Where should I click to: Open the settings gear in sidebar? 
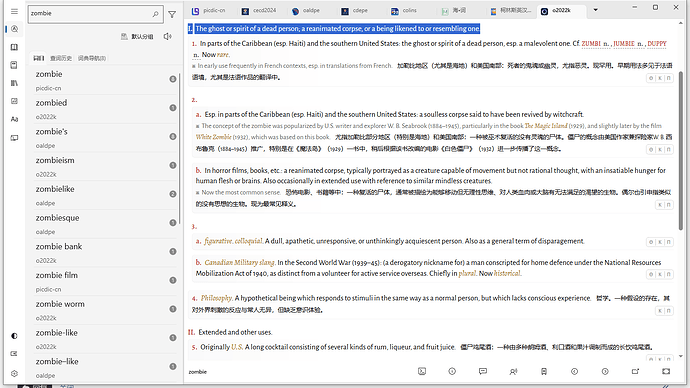pos(15,373)
